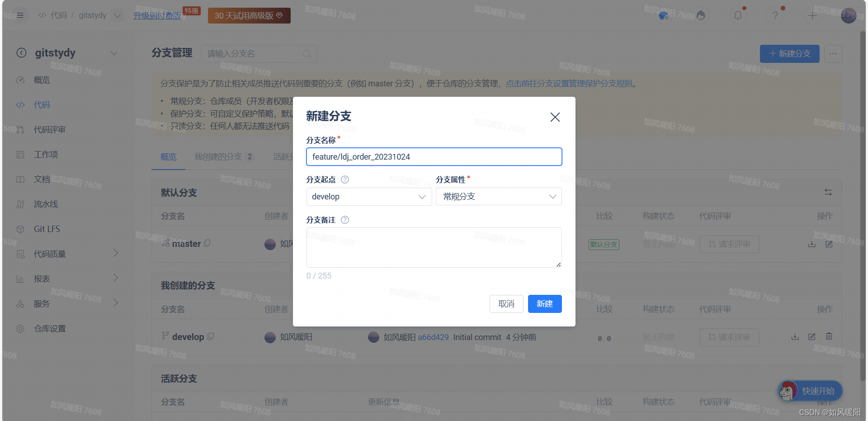Click the 分支备注 textarea
This screenshot has width=868, height=421.
tap(434, 247)
